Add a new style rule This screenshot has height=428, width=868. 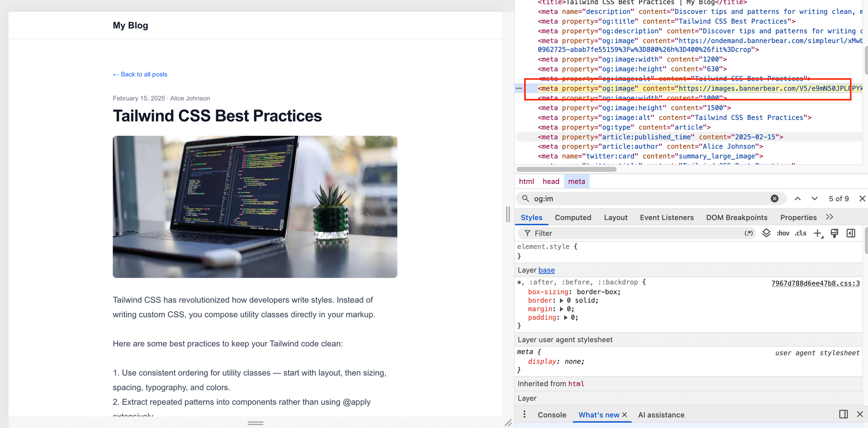click(818, 233)
